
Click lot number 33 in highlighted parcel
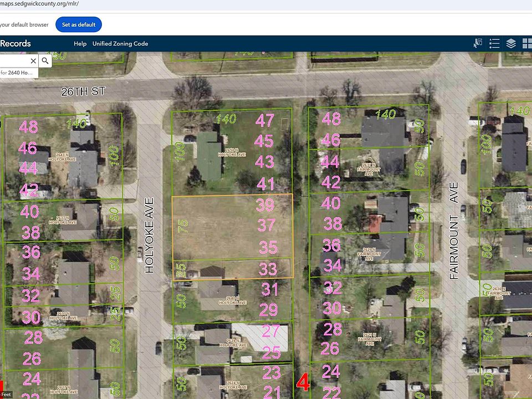pyautogui.click(x=268, y=269)
